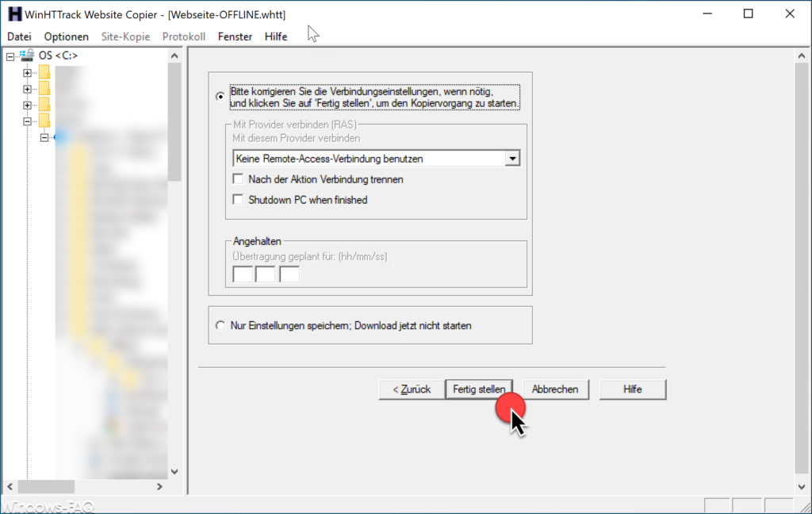
Task: Collapse the blurred subfolder node below fourth folder
Action: tap(44, 137)
